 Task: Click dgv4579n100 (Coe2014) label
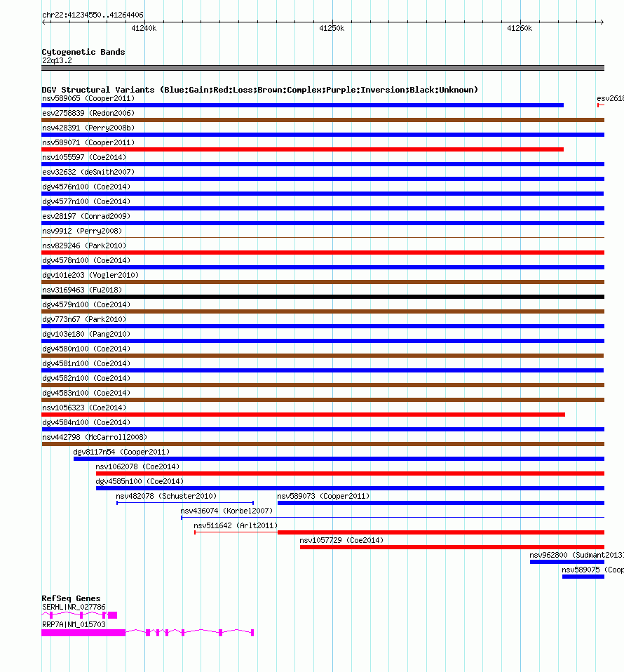[86, 304]
